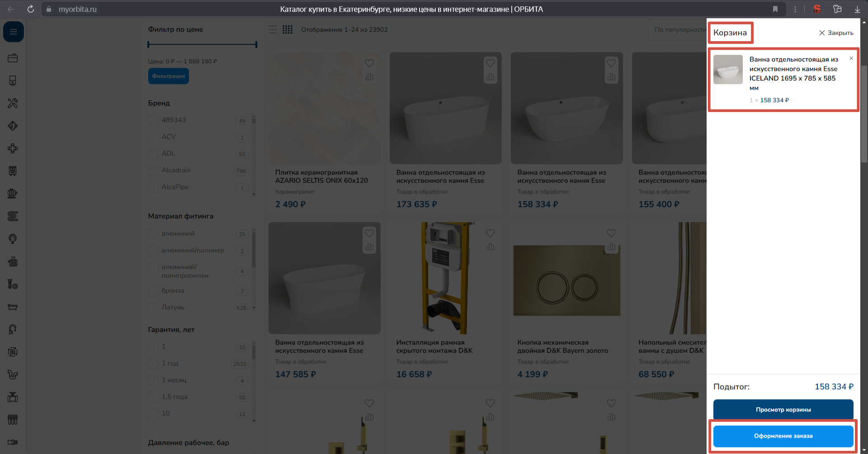This screenshot has width=868, height=454.
Task: Switch to grid view layout
Action: 288,30
